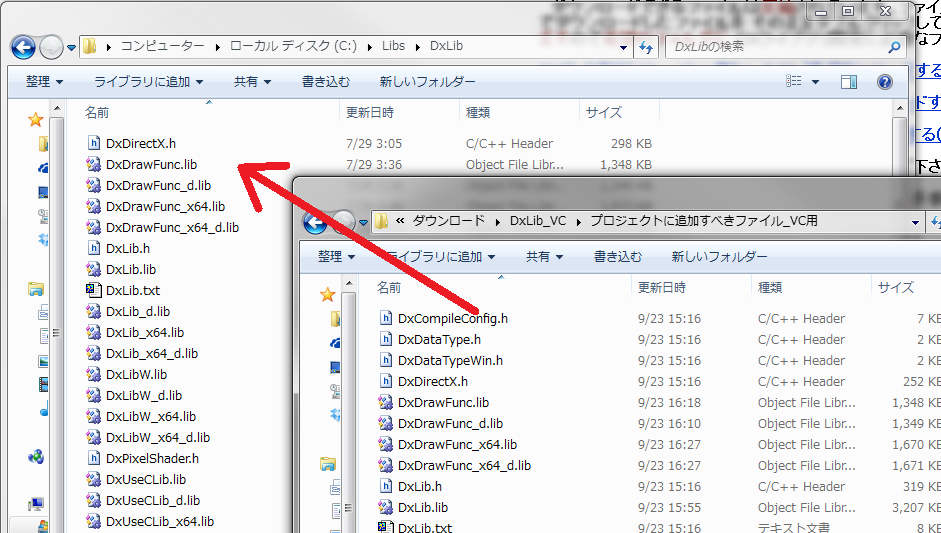Image resolution: width=941 pixels, height=533 pixels.
Task: Select DxDrawFunc.lib icon in DxLib window
Action: 94,164
